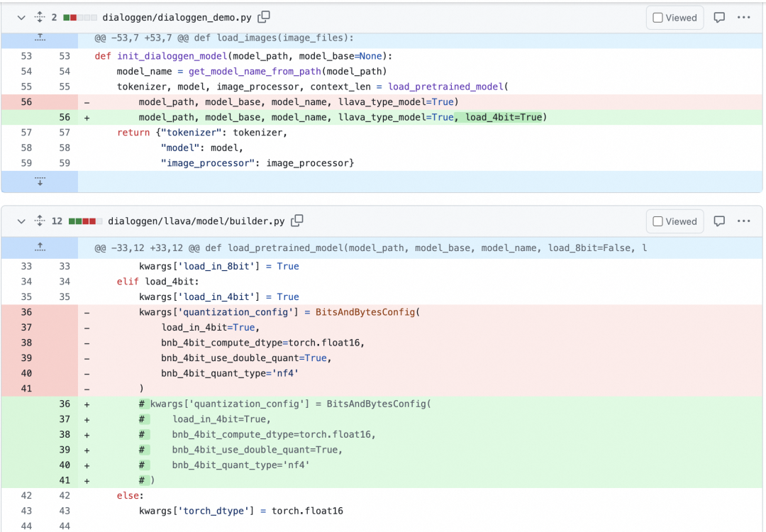Select the deleted BitsAndBytesConfig( text
This screenshot has width=766, height=532.
pos(368,312)
